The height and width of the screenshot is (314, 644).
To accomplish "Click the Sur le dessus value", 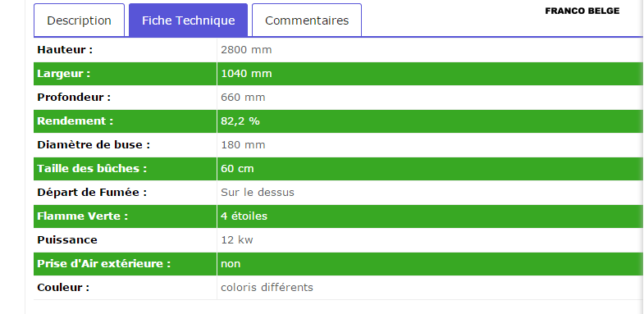I will click(258, 193).
